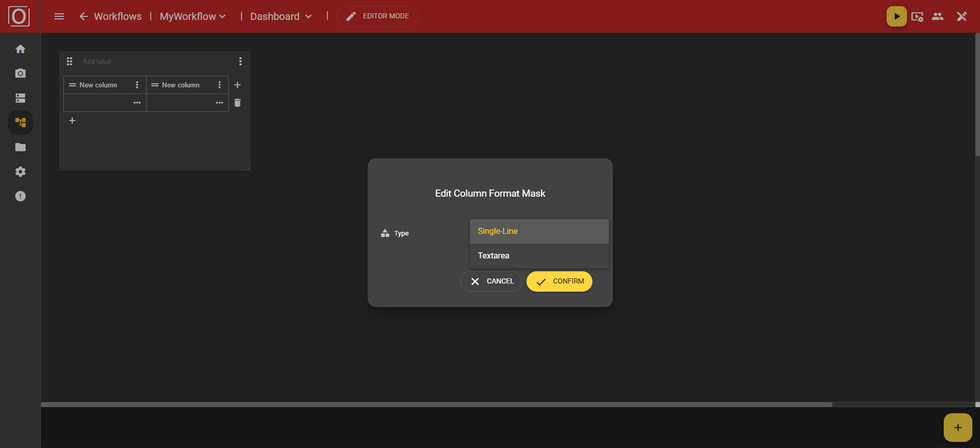The height and width of the screenshot is (448, 980).
Task: Open the storage servers sidebar icon
Action: (x=20, y=98)
